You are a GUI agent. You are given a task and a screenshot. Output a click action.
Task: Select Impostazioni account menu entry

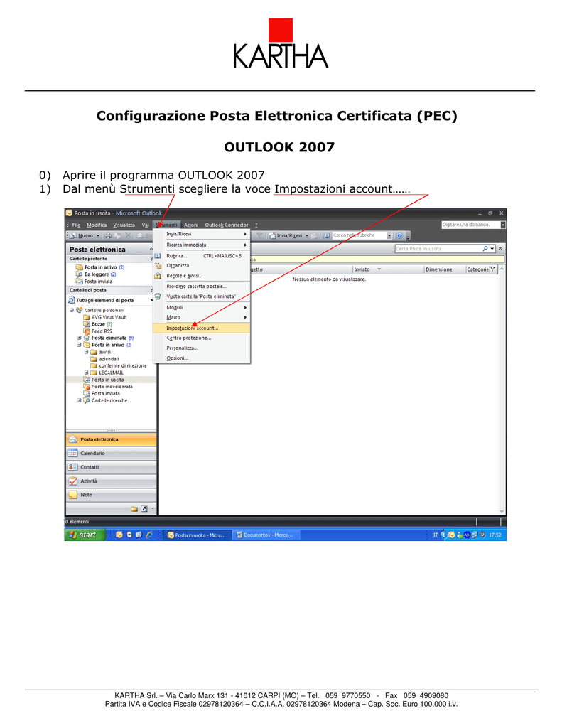click(201, 328)
